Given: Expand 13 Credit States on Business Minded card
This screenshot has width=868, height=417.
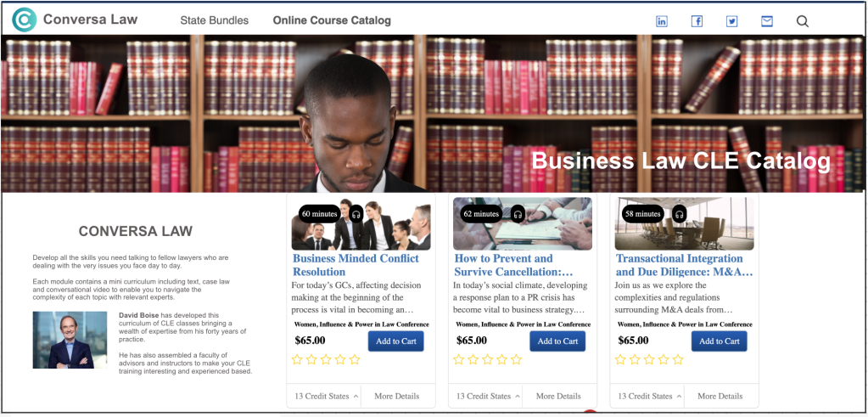Looking at the screenshot, I should (326, 396).
